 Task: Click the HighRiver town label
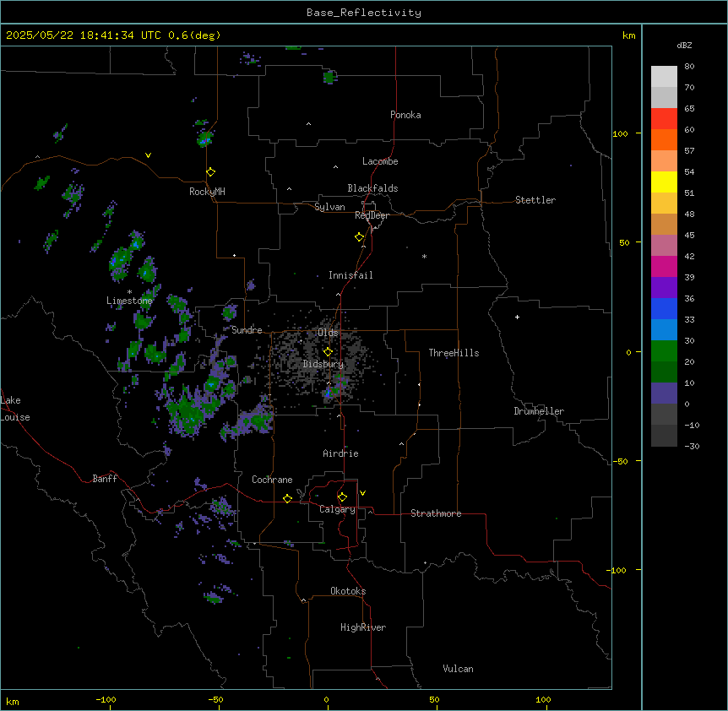click(x=363, y=627)
